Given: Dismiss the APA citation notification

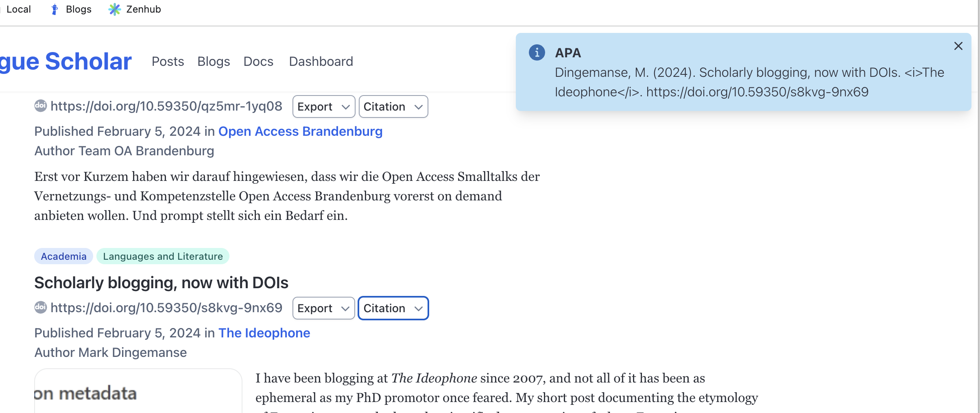Looking at the screenshot, I should click(958, 46).
